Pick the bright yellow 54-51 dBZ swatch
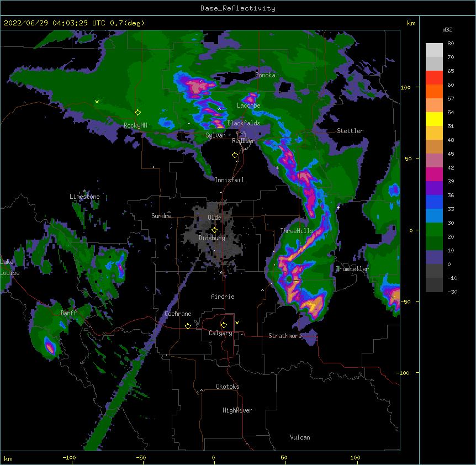This screenshot has width=476, height=465. 434,119
